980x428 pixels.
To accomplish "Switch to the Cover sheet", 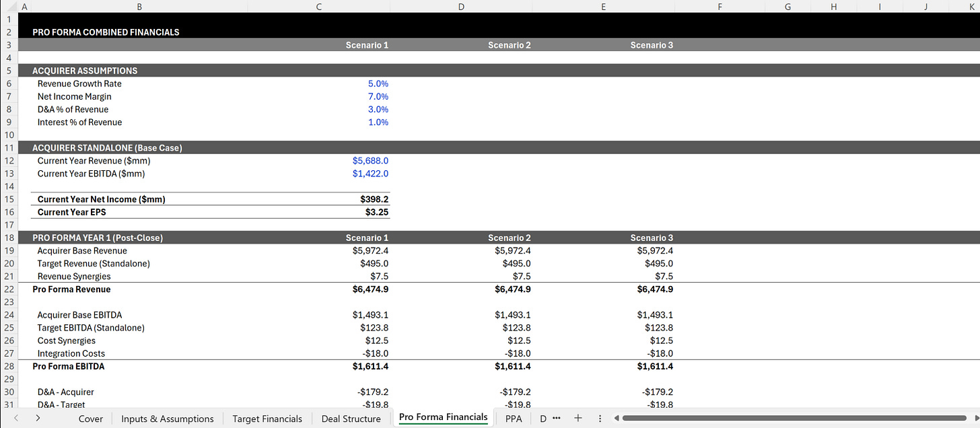I will [90, 418].
